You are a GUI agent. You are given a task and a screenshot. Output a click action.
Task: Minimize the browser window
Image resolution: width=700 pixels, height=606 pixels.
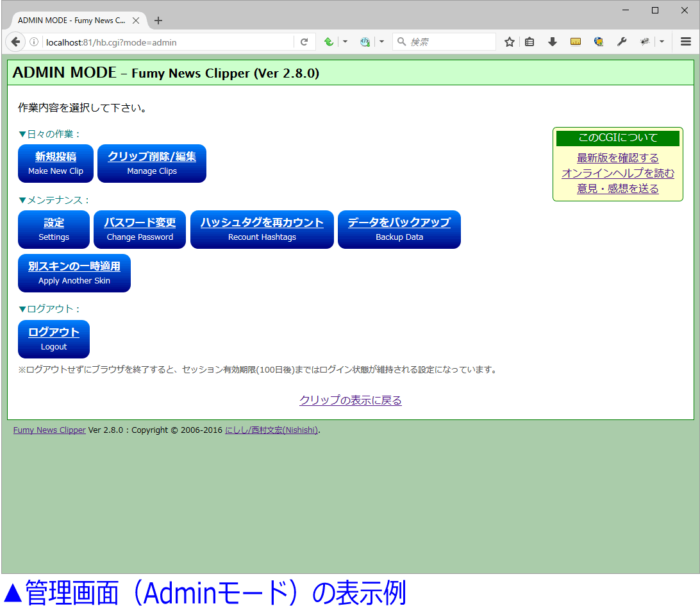coord(626,10)
